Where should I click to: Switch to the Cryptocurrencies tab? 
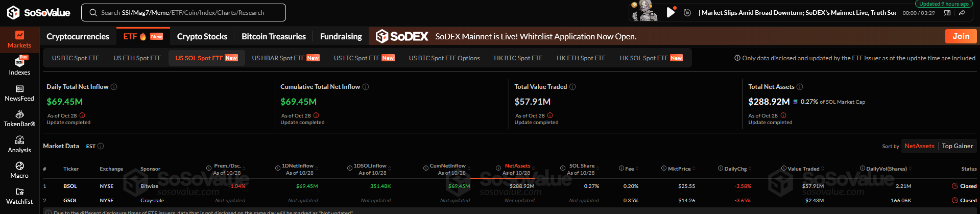point(78,36)
